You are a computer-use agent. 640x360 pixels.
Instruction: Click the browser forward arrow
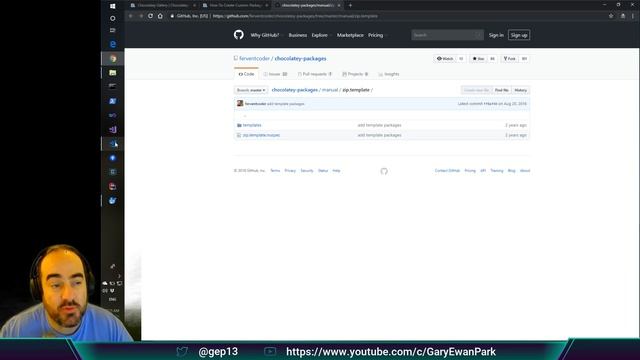141,16
